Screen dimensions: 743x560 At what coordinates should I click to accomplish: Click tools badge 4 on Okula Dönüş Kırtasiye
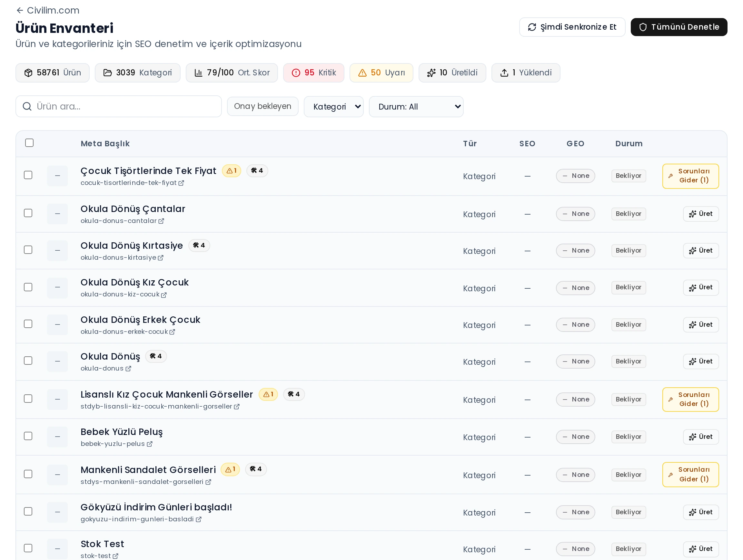pos(199,246)
